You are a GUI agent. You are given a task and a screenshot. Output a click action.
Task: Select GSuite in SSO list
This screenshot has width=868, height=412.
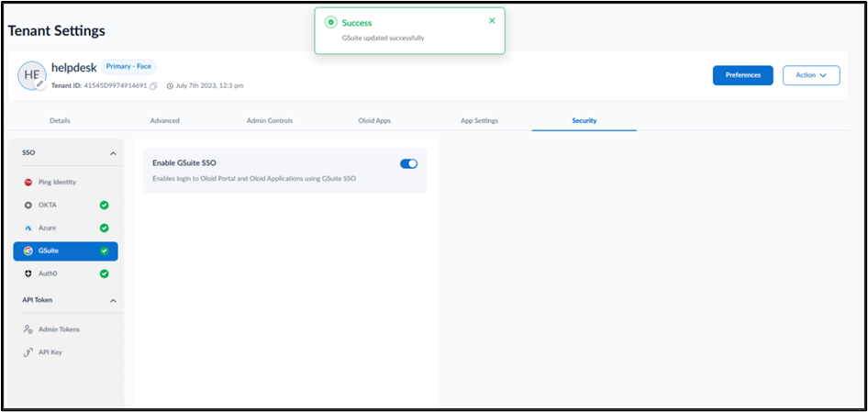65,251
